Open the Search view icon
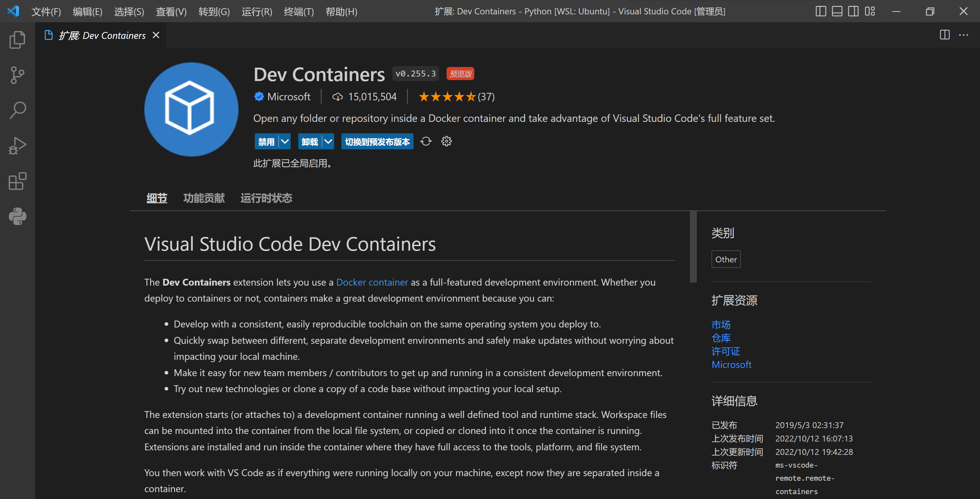Image resolution: width=980 pixels, height=499 pixels. [17, 110]
